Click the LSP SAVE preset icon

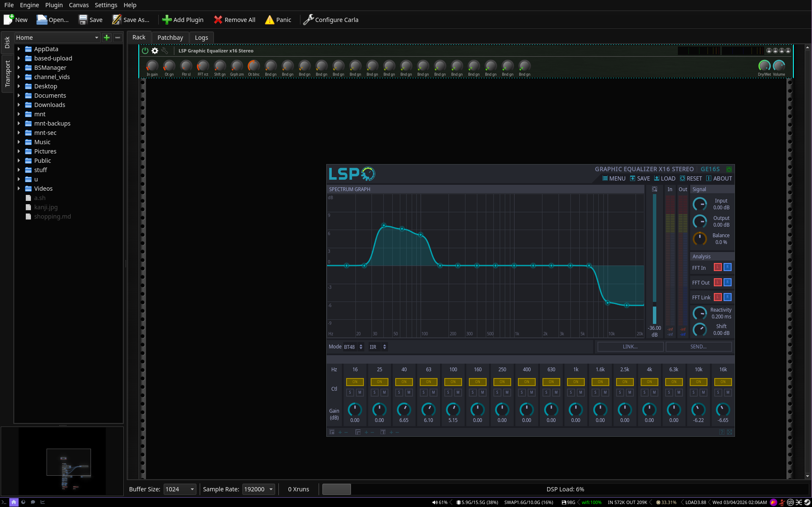[633, 178]
